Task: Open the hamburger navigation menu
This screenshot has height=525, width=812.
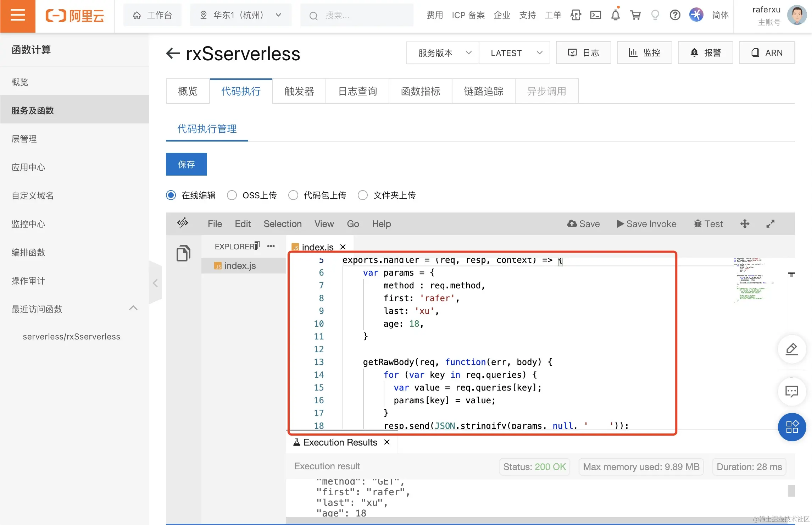Action: pos(17,16)
